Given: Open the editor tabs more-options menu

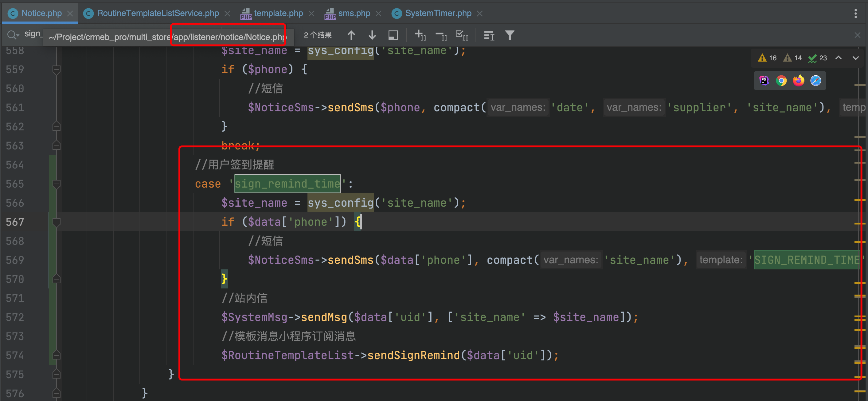Looking at the screenshot, I should (855, 14).
